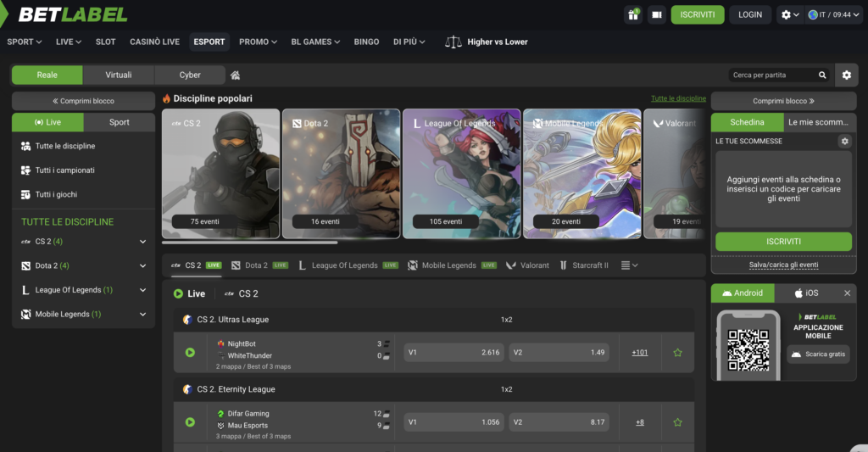The width and height of the screenshot is (868, 452).
Task: Collapse left block with Comprimi blocco
Action: coord(84,101)
